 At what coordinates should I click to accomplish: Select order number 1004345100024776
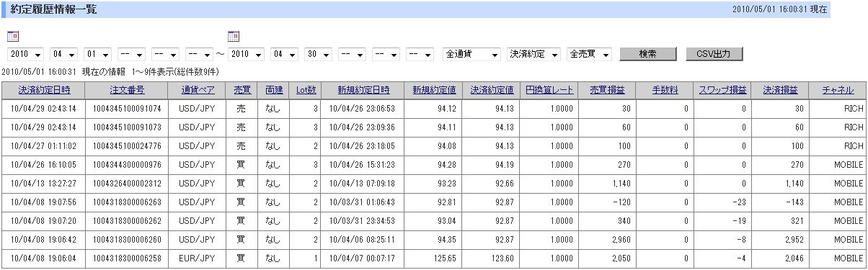coord(127,145)
